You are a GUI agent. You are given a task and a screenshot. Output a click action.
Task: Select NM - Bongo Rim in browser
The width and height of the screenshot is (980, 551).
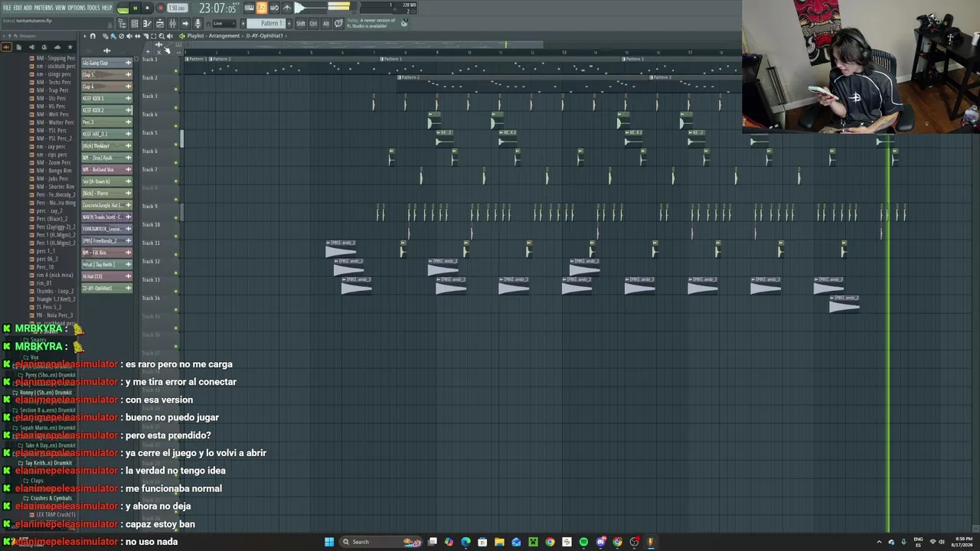click(x=53, y=171)
